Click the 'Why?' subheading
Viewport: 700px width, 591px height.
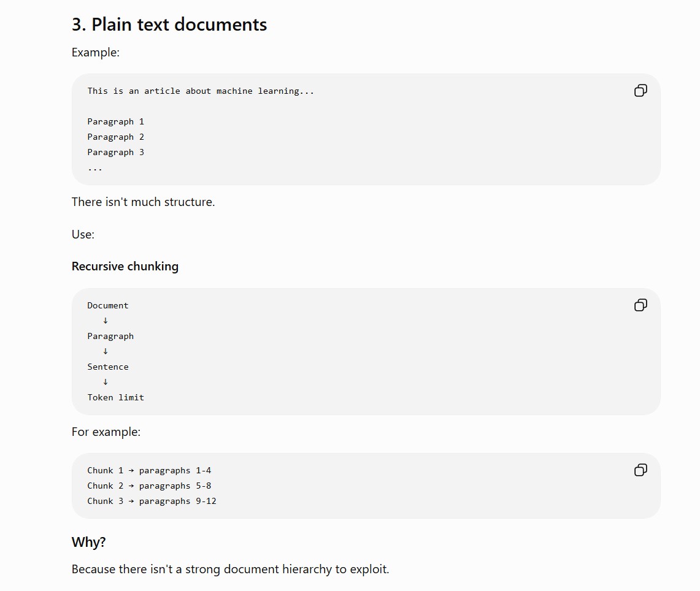88,542
